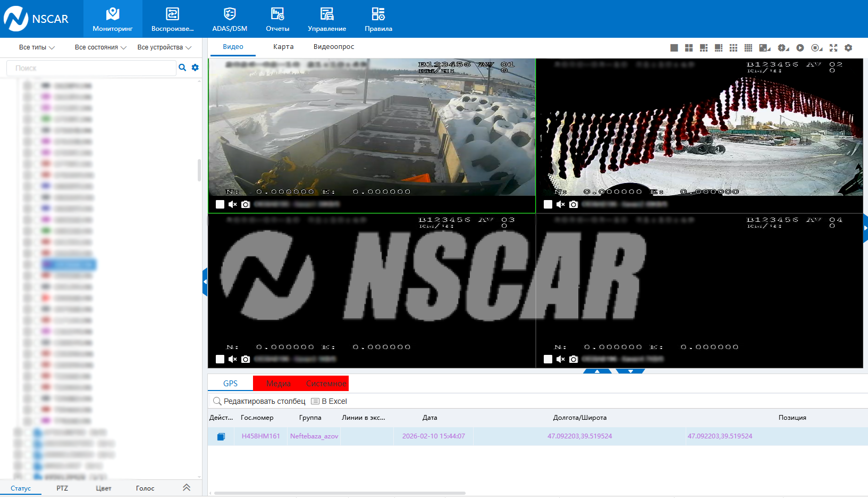Viewport: 868px width, 498px height.
Task: Select the Статус tab
Action: coord(21,488)
